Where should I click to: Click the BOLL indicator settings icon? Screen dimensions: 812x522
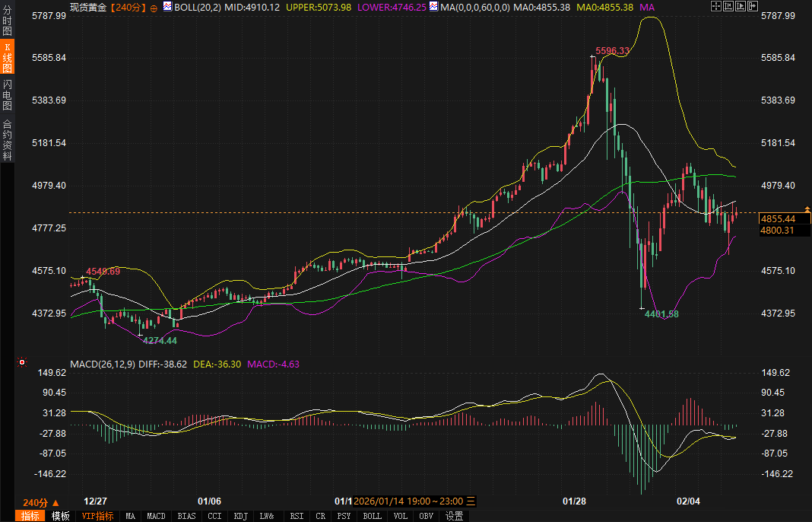pyautogui.click(x=168, y=7)
